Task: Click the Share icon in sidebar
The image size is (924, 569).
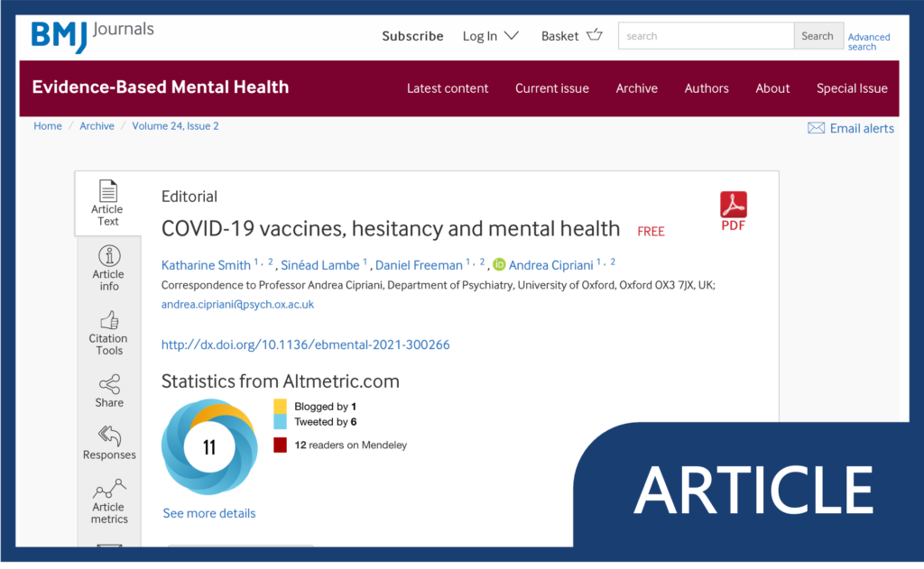Action: click(109, 384)
